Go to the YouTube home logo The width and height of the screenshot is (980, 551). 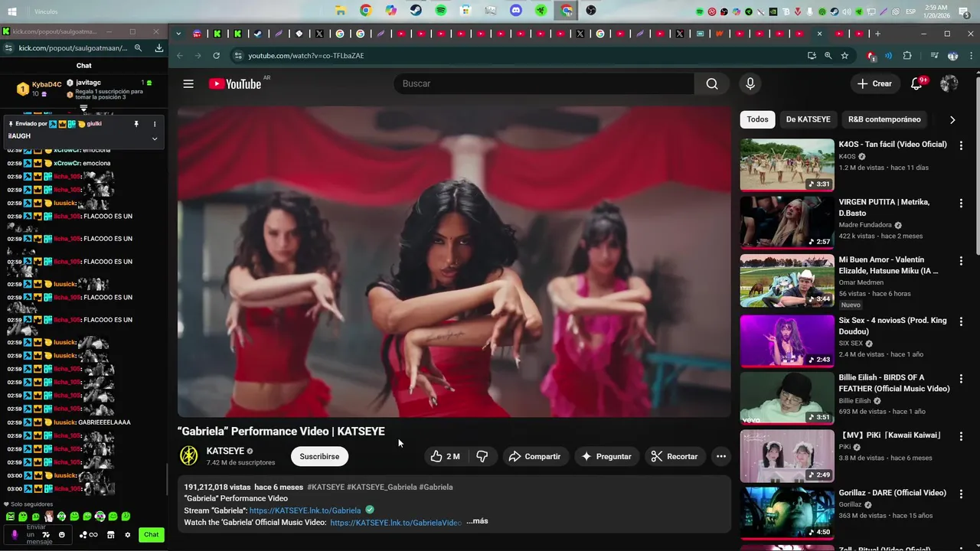(x=235, y=83)
